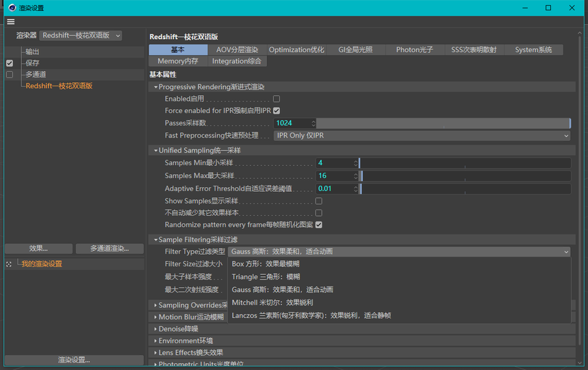Expand the Environment环境 section

click(x=155, y=341)
